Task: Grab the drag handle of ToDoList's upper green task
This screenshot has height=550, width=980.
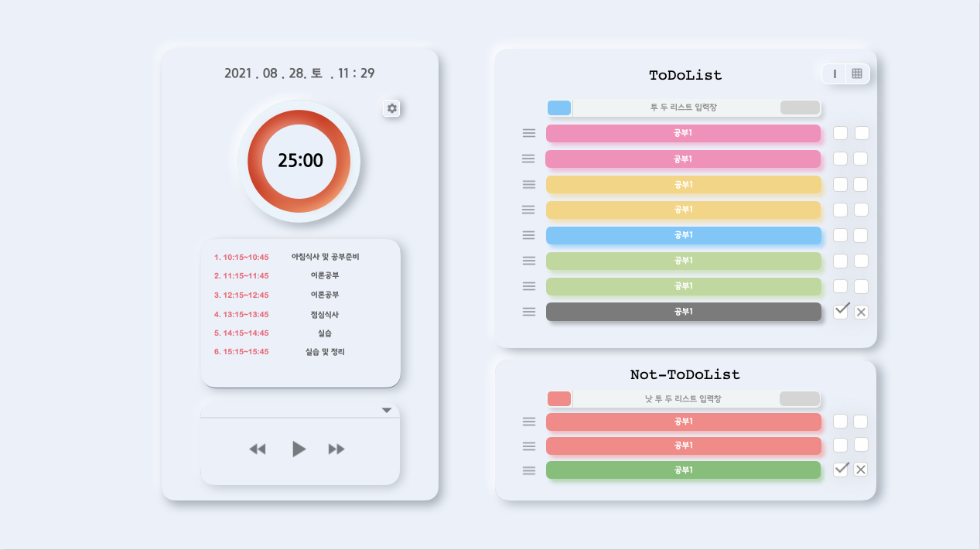Action: point(529,261)
